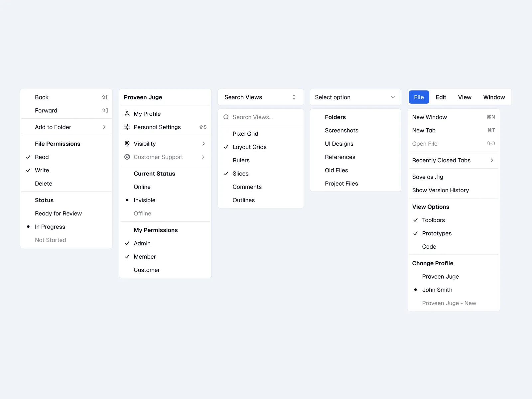Click the Search Views up-down selector arrows
This screenshot has width=532, height=399.
pos(294,97)
